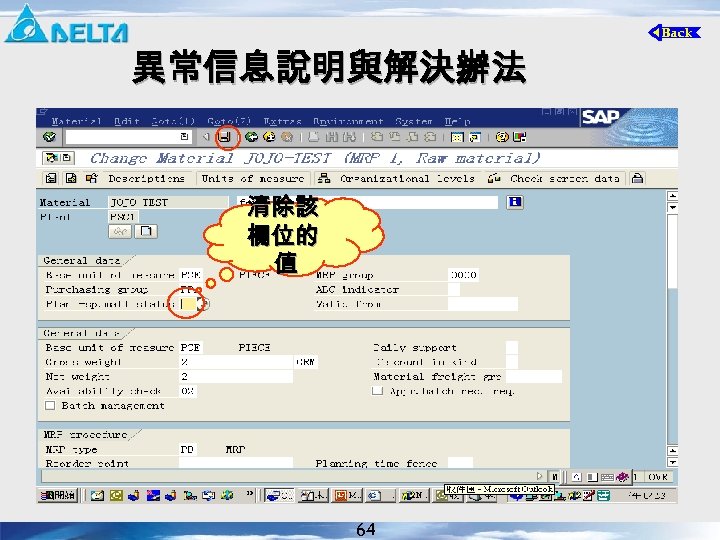The image size is (720, 540).
Task: Toggle Appr. batch rec. req. checkbox
Action: [x=377, y=391]
